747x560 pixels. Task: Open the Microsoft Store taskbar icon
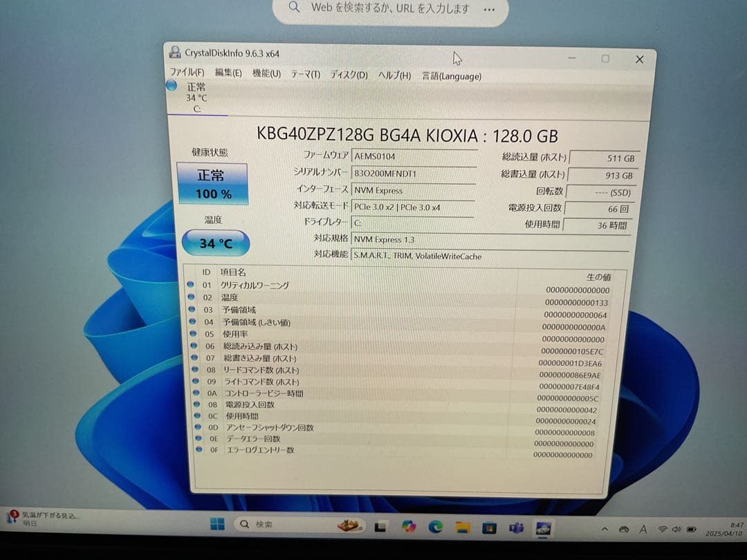pyautogui.click(x=488, y=526)
